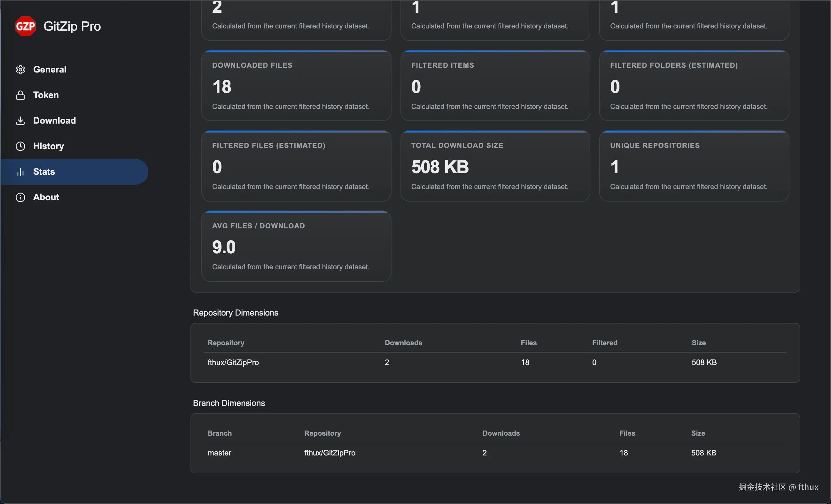Screen dimensions: 831x504
Task: Click Size column header in Branch Dimensions table
Action: point(698,433)
